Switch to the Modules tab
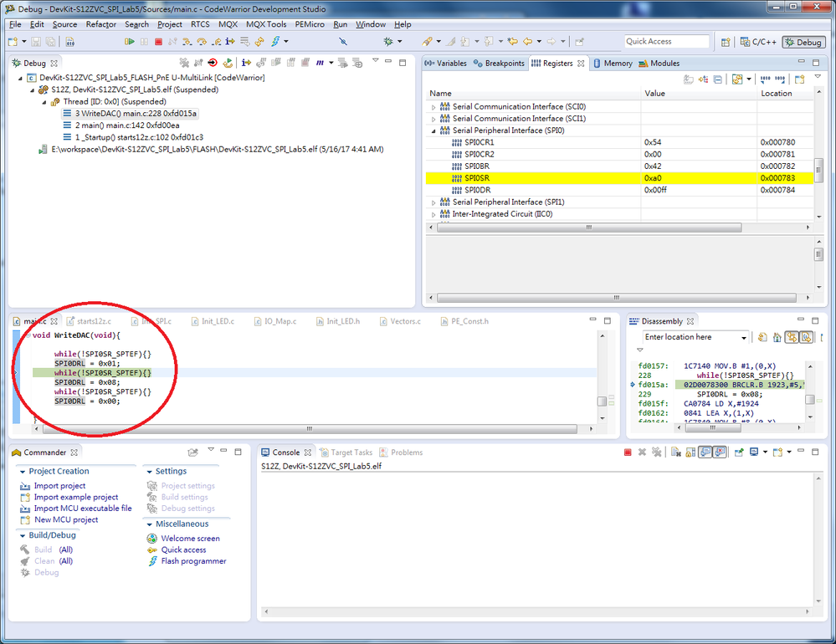Image resolution: width=836 pixels, height=644 pixels. 659,64
